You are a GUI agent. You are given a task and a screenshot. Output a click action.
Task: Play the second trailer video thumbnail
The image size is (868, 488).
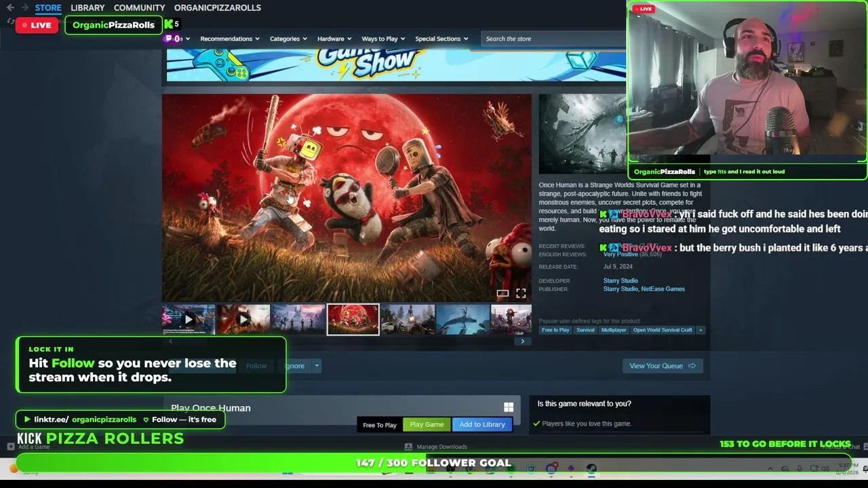243,319
